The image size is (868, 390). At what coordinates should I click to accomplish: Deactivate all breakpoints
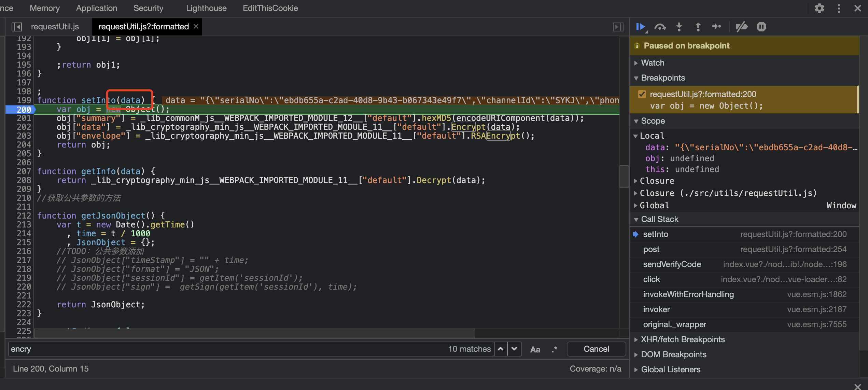tap(741, 27)
